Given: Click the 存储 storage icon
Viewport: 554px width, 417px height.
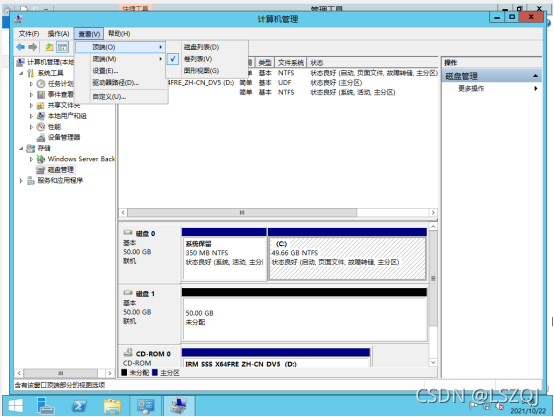Looking at the screenshot, I should [x=31, y=148].
